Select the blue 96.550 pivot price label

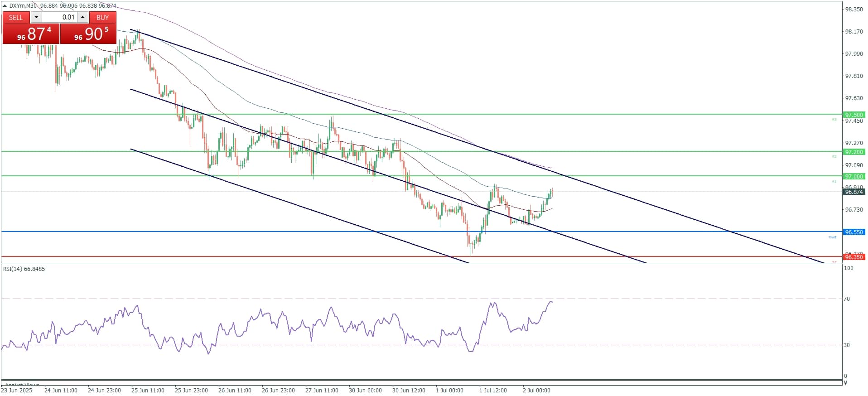coord(854,232)
